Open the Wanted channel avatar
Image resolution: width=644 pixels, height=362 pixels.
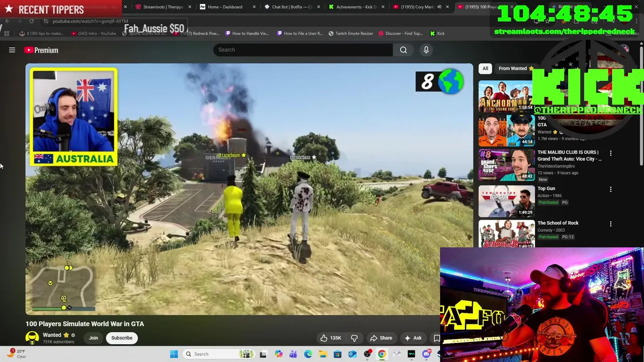[32, 338]
